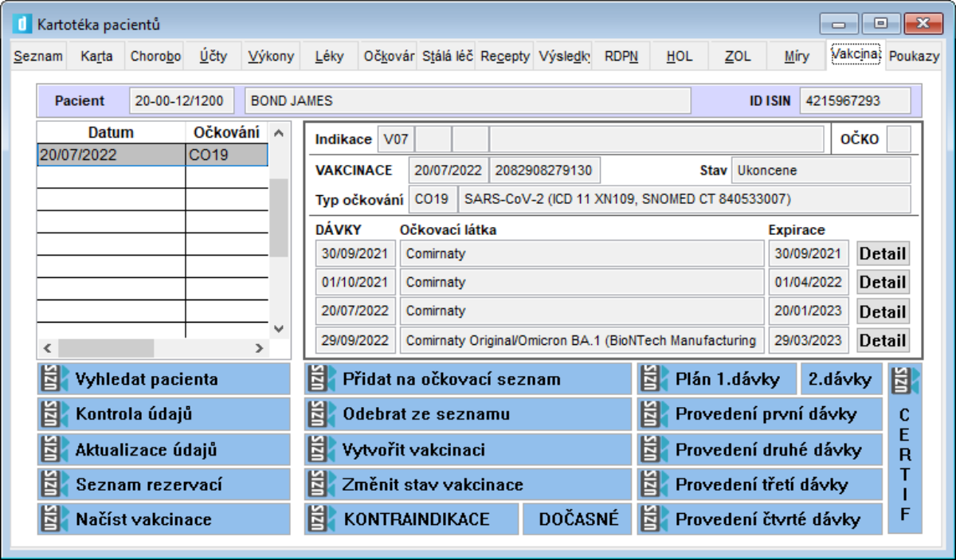Open the Léky tab
This screenshot has width=956, height=560.
(x=330, y=57)
